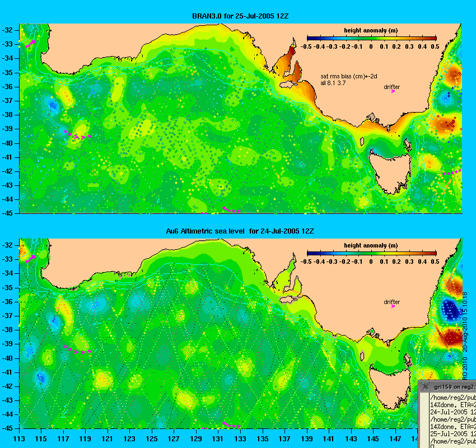Click the terminal window's left scrollbar
Viewport: 476px width, 448px height.
[x=424, y=421]
